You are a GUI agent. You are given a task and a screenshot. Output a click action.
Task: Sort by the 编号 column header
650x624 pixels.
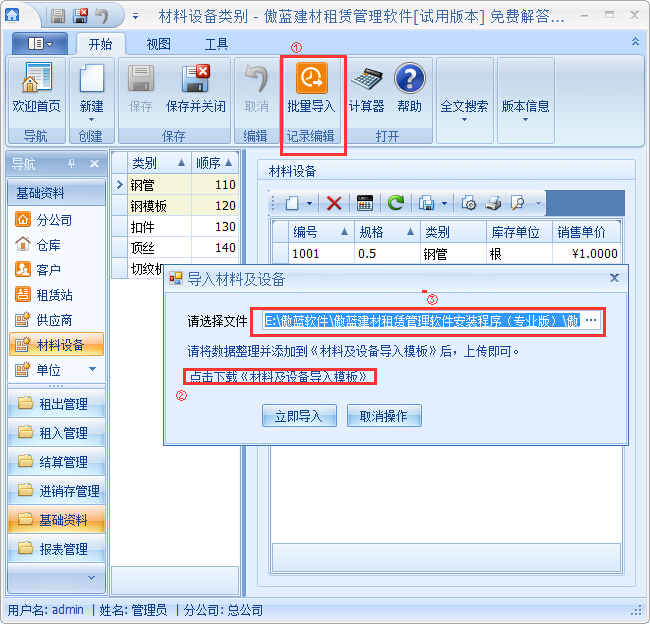(321, 232)
